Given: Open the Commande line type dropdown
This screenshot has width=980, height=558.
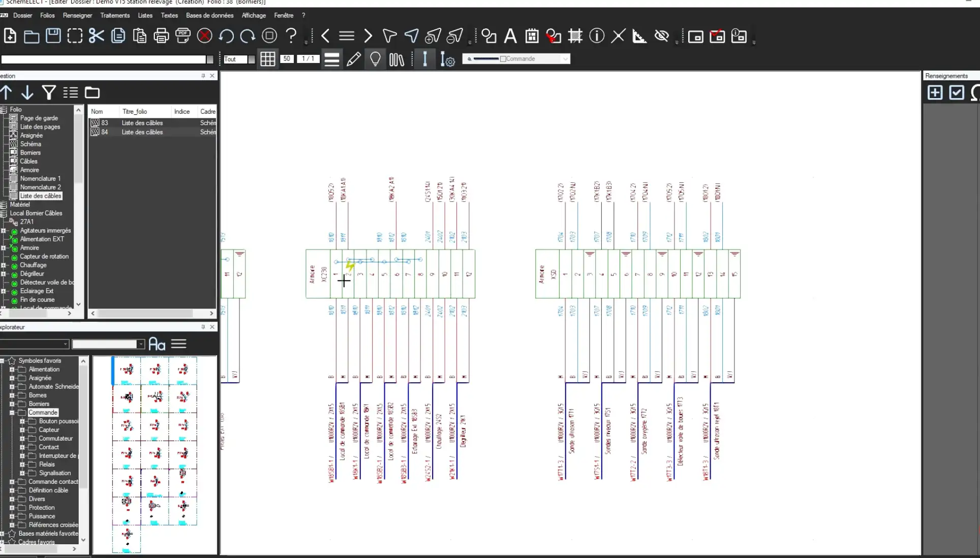Looking at the screenshot, I should pyautogui.click(x=565, y=59).
